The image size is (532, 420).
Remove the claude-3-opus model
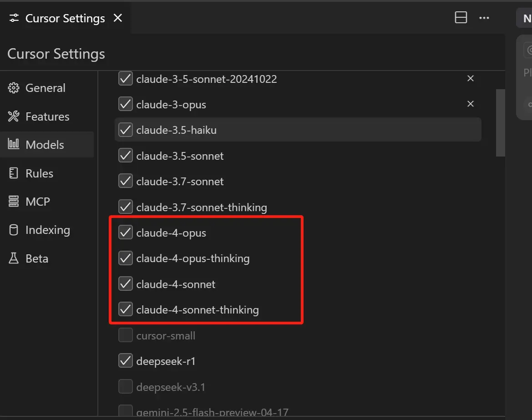[x=470, y=104]
